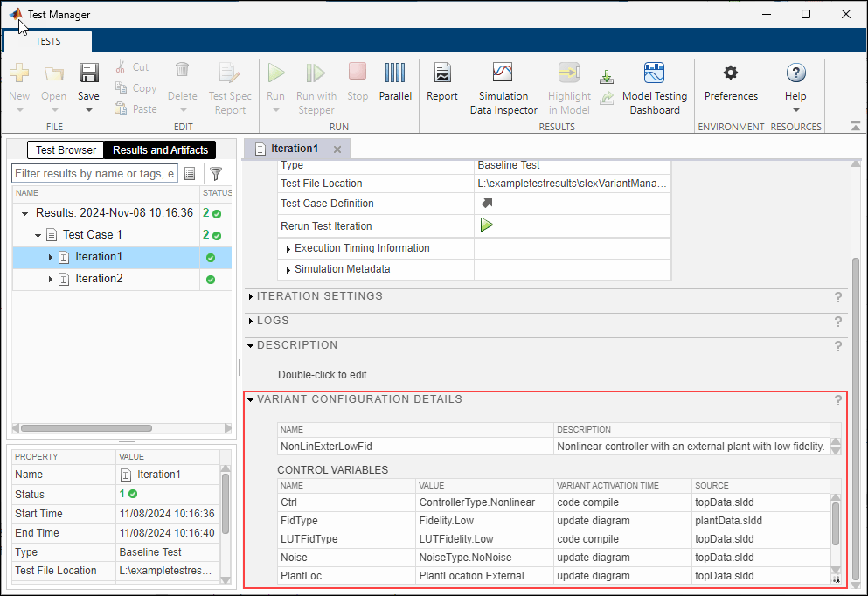Collapse the Description section
Screen dimensions: 868x596
251,345
